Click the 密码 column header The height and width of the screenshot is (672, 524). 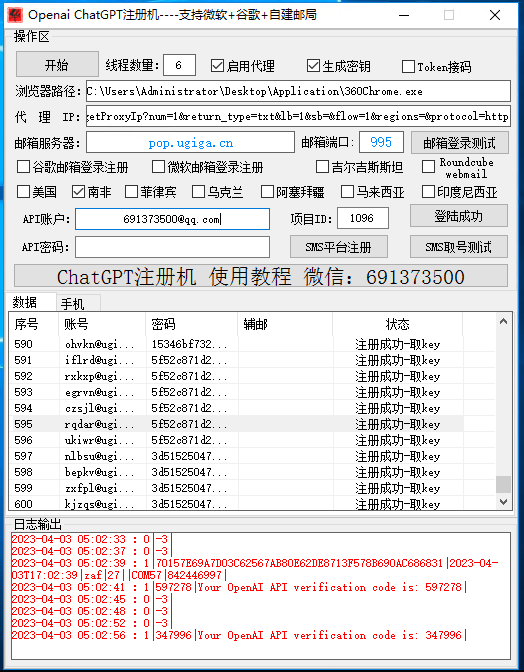click(192, 324)
